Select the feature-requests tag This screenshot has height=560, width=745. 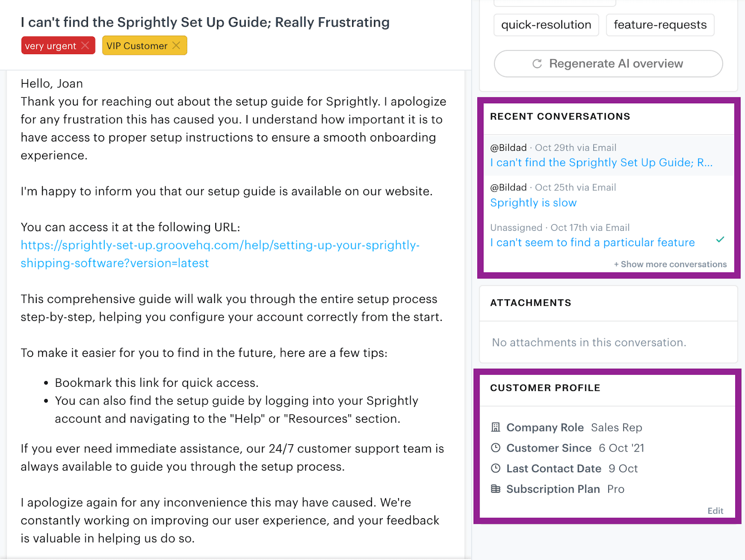[660, 25]
